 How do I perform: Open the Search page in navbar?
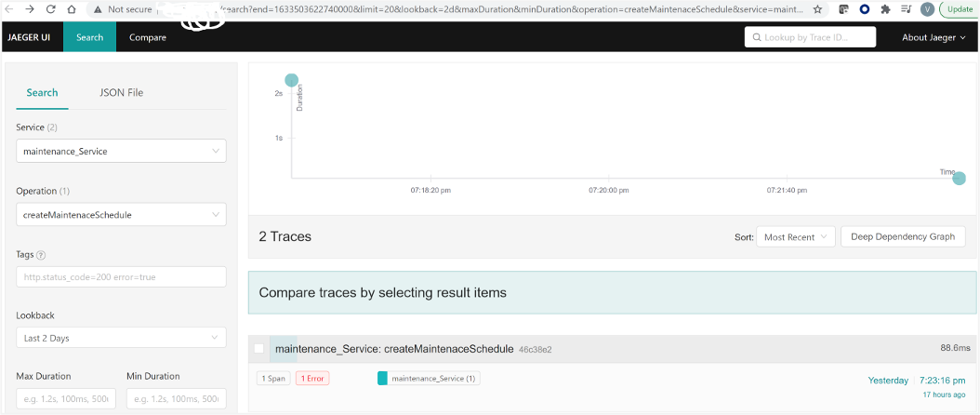coord(90,37)
